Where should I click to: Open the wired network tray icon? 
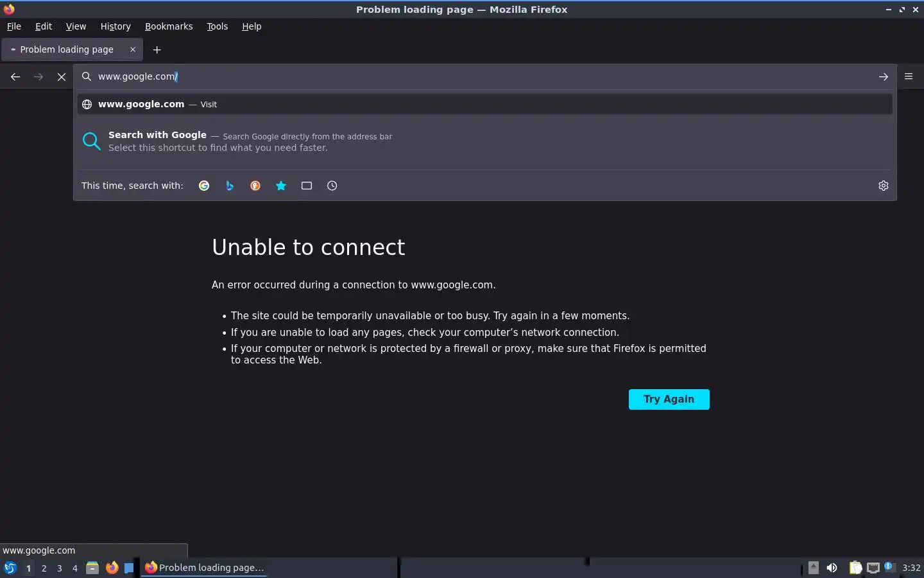click(873, 568)
